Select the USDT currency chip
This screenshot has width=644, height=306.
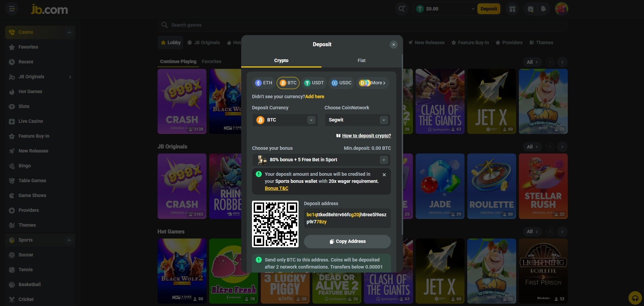pos(314,83)
